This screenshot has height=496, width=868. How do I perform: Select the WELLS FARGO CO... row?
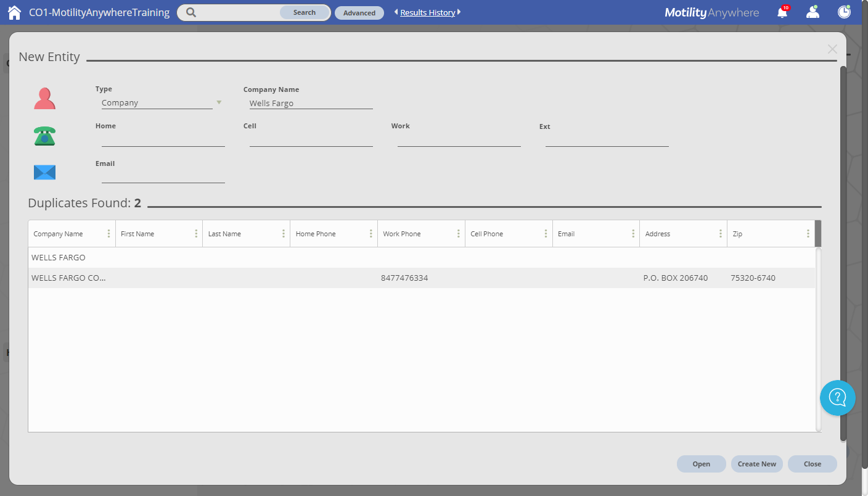coord(422,278)
